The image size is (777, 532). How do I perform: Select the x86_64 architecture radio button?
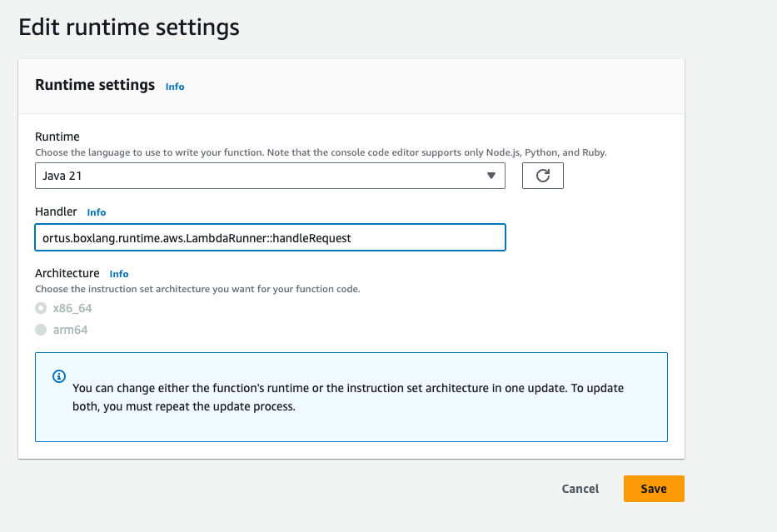[x=41, y=308]
